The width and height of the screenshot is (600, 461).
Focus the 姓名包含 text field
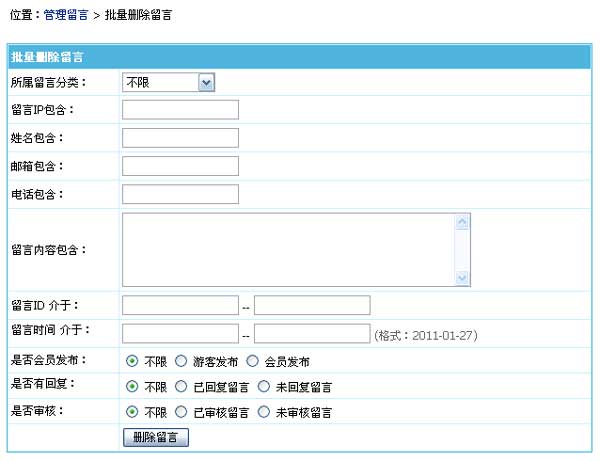[x=180, y=137]
